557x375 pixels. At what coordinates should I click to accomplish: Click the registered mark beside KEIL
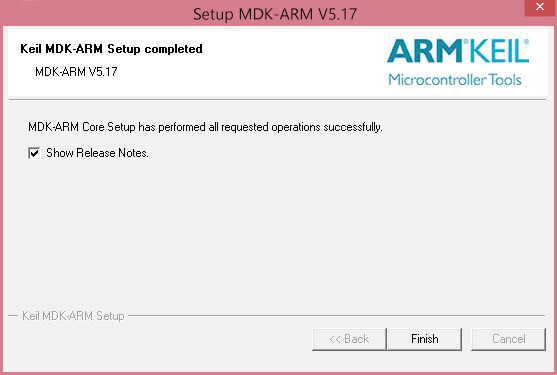[x=526, y=42]
